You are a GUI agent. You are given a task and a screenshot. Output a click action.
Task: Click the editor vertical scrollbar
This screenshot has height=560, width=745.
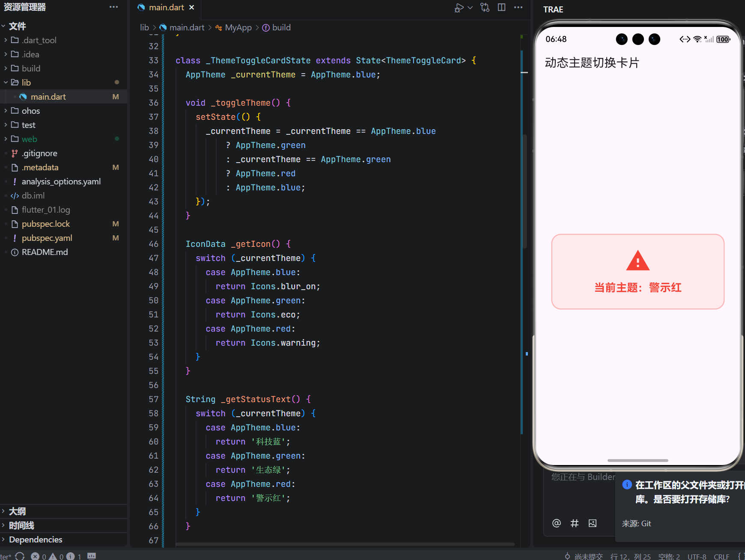coord(524,192)
